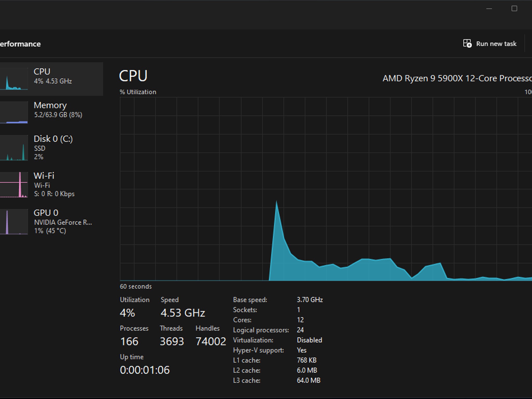Click the Virtualization Disabled status text
Screen dimensions: 532x399
tap(309, 340)
